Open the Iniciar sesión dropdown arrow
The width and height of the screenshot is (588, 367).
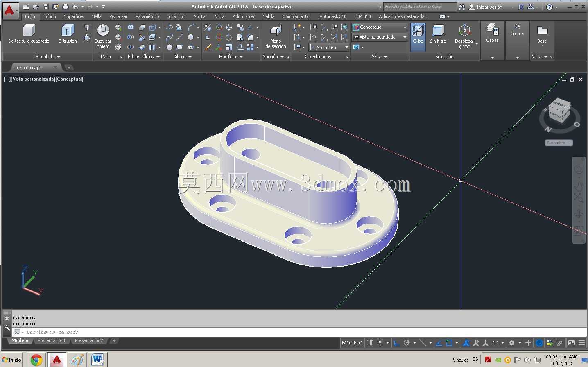click(513, 7)
